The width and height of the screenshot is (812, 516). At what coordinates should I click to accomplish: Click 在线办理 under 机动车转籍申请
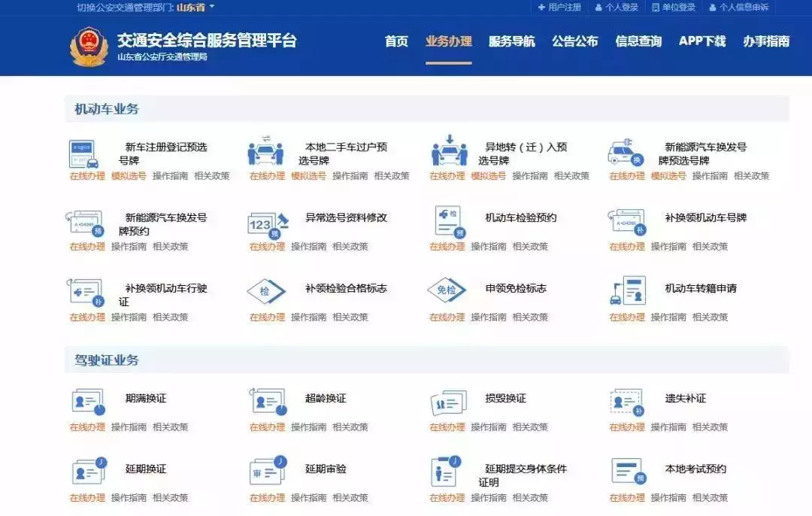tap(627, 317)
